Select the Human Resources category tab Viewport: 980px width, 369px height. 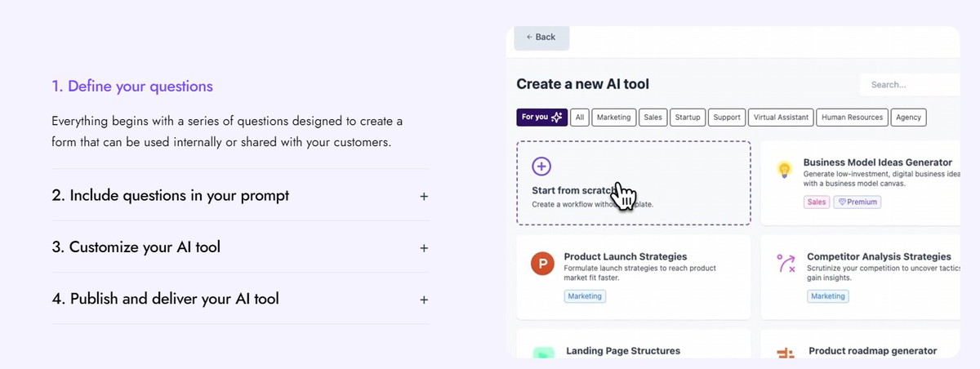click(x=852, y=118)
